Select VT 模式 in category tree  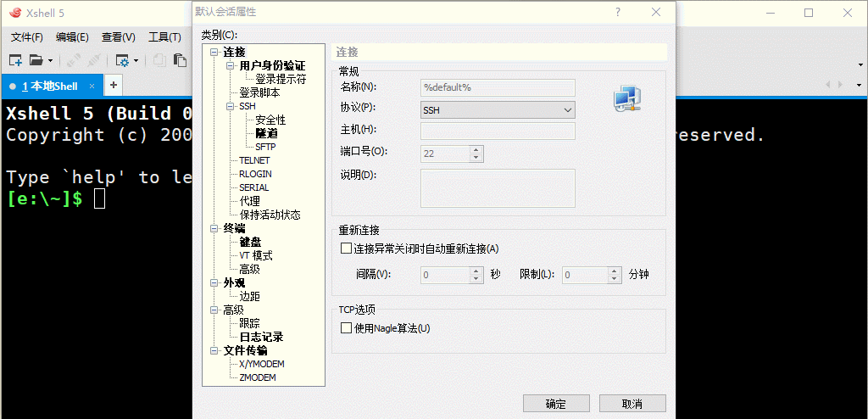(x=256, y=255)
